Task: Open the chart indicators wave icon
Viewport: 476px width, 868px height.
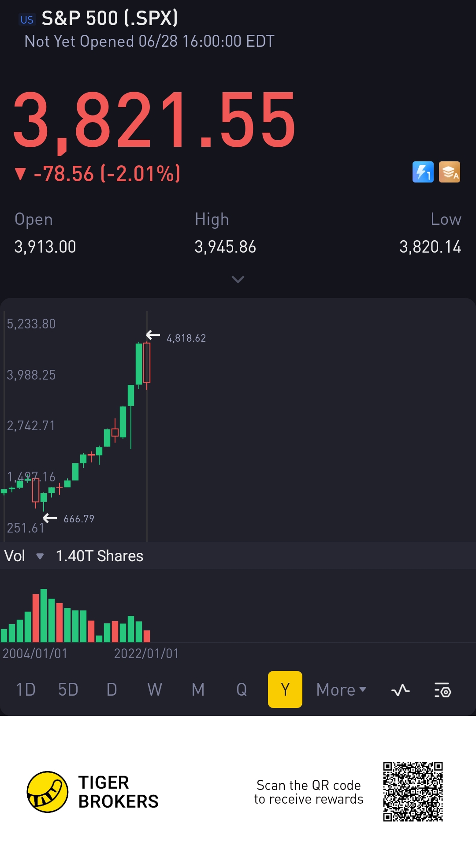Action: tap(400, 690)
